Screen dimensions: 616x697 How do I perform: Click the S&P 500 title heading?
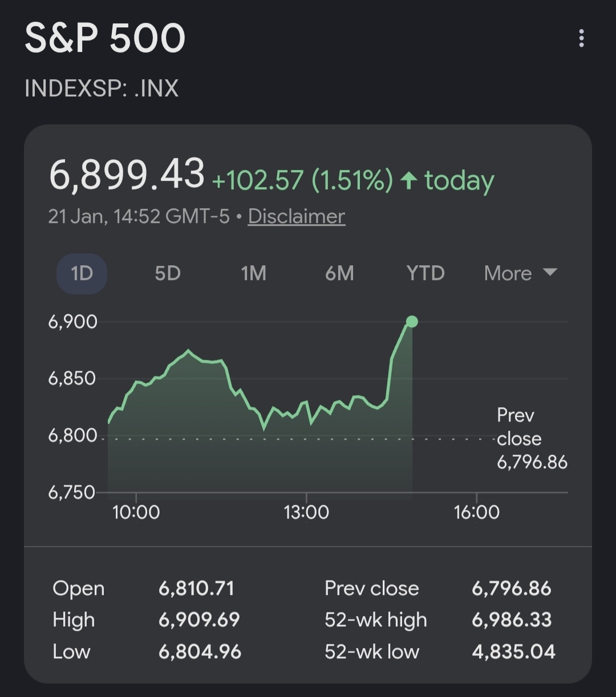(105, 39)
